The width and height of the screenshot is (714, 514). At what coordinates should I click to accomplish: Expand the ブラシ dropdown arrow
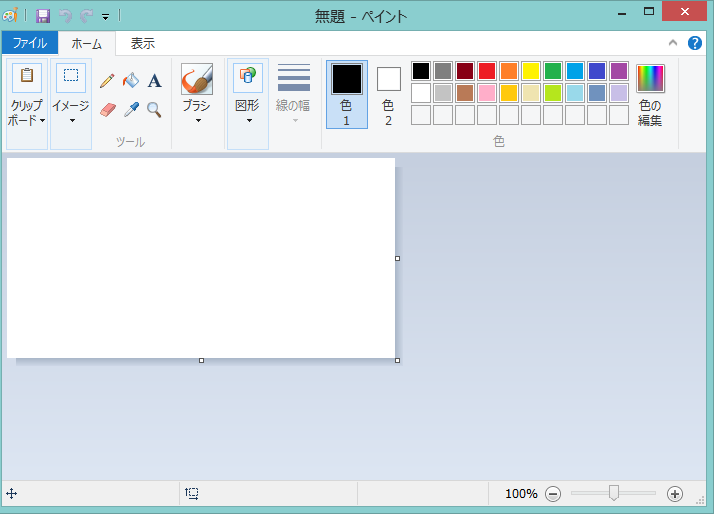[x=198, y=121]
